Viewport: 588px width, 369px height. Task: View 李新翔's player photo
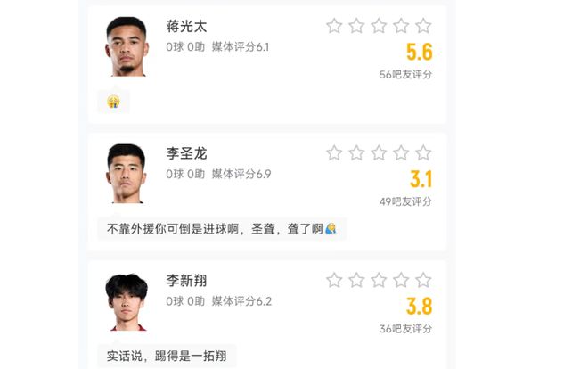tap(127, 301)
